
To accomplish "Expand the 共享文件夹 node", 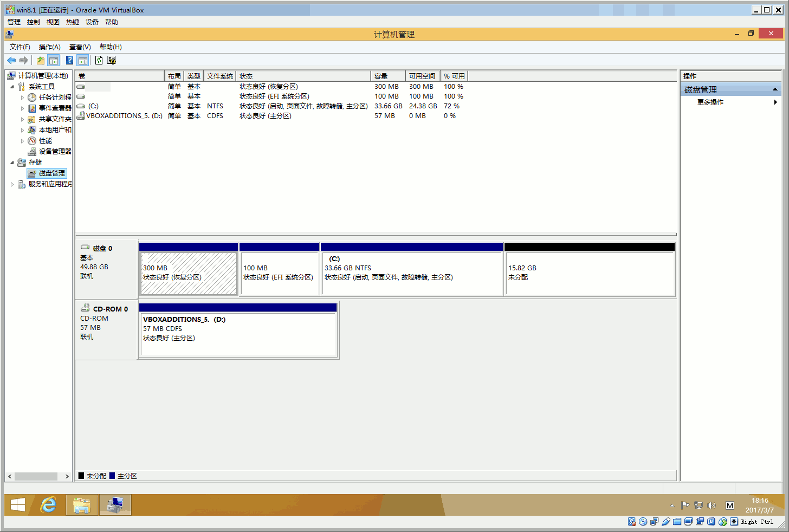I will [22, 119].
